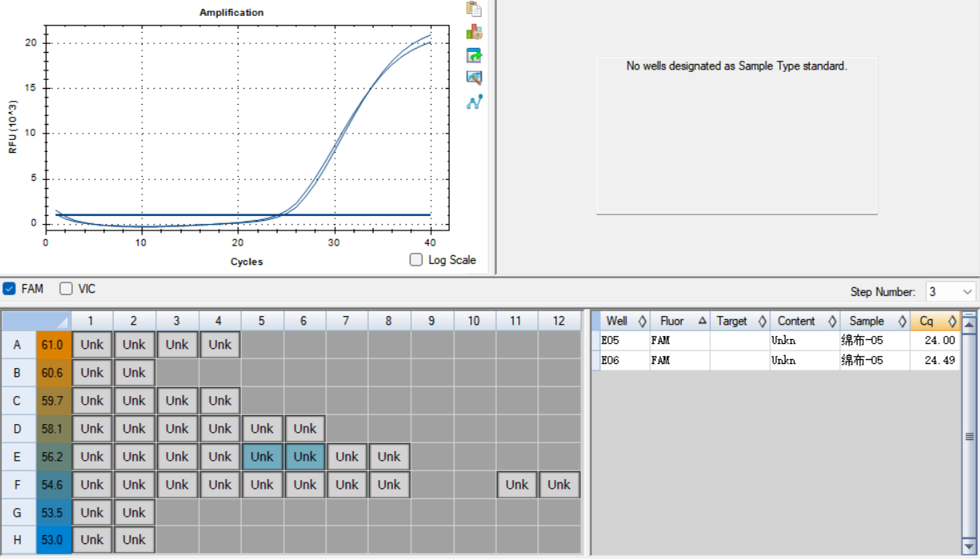Select the Unk well at B2

tap(134, 372)
